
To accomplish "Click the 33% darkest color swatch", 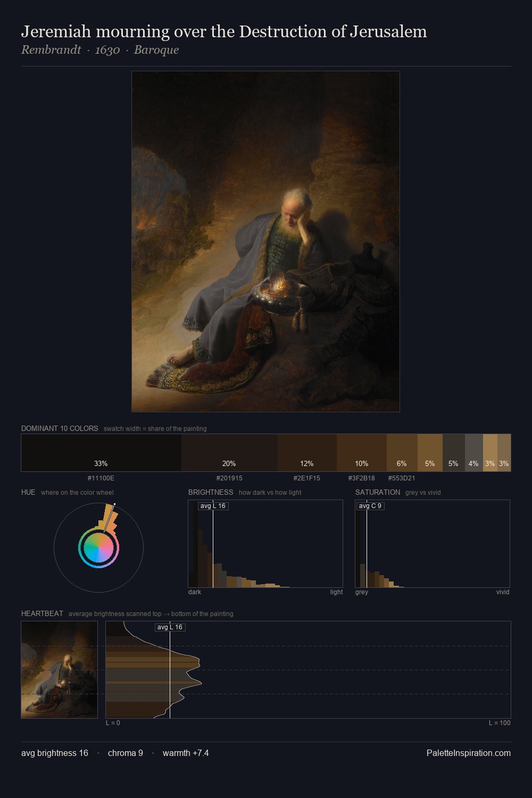I will [x=101, y=453].
